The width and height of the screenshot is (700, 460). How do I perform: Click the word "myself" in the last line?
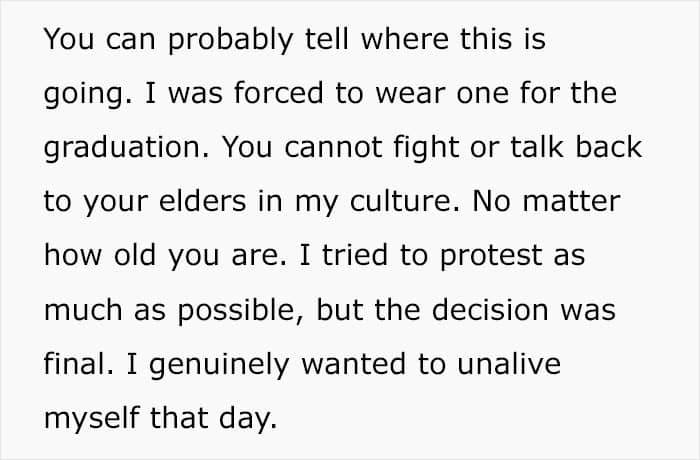click(x=91, y=418)
